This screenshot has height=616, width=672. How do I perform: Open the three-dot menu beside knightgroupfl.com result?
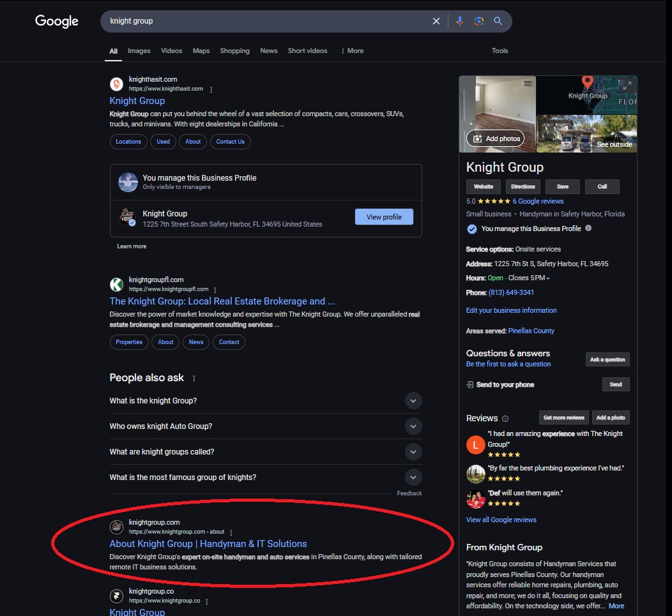(215, 290)
